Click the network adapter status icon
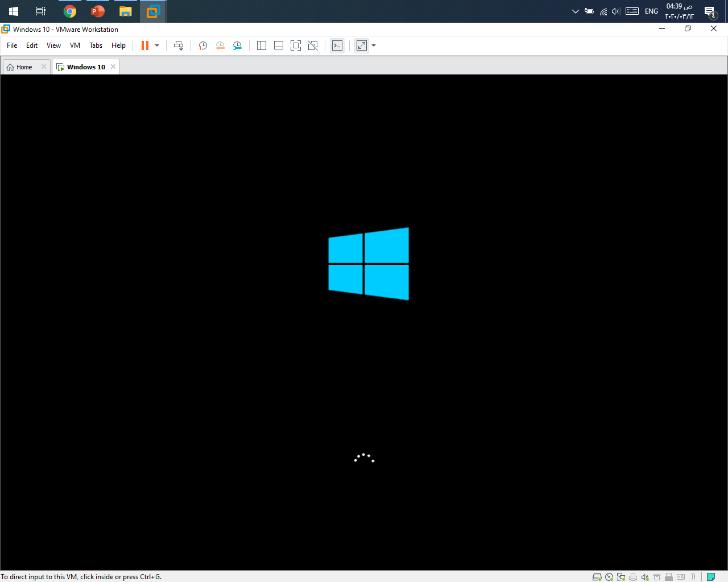Viewport: 728px width, 582px height. [621, 577]
